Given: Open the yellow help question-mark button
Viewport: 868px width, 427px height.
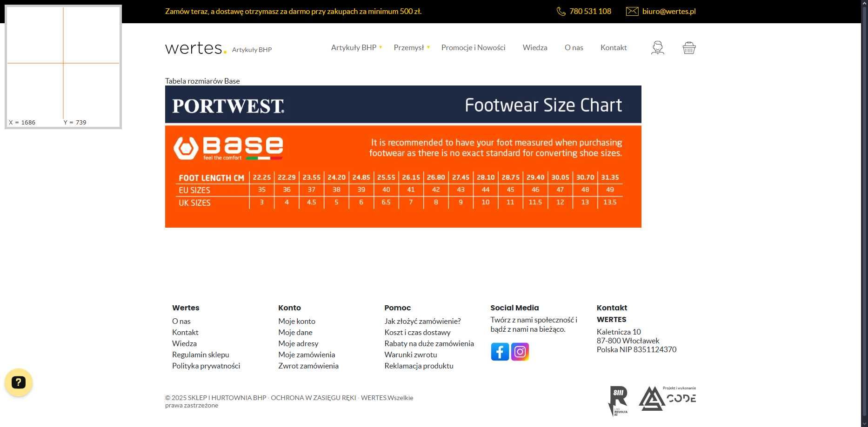Looking at the screenshot, I should pyautogui.click(x=19, y=382).
